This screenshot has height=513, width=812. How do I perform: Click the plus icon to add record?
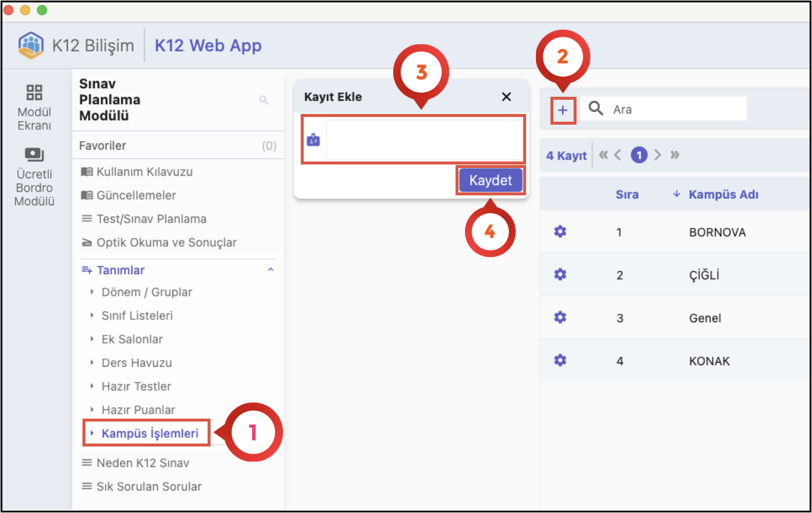point(563,110)
